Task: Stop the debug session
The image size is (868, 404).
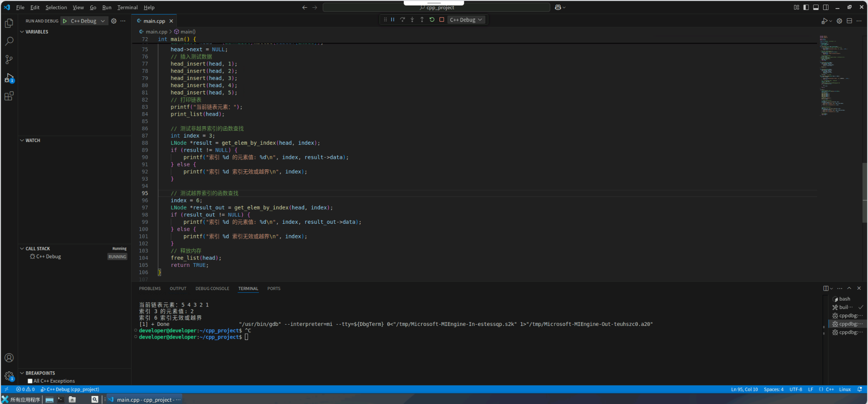Action: pos(442,20)
